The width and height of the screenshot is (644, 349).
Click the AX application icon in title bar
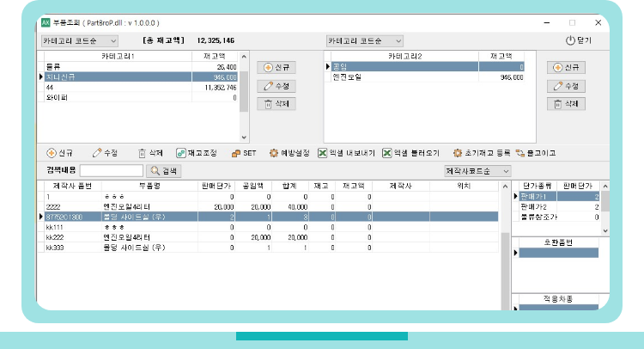(46, 22)
